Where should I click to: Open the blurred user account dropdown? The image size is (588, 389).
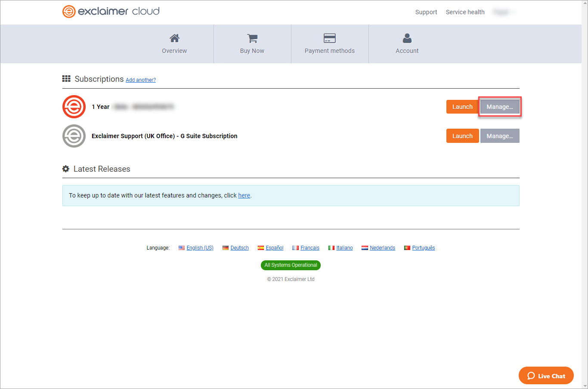tap(503, 12)
